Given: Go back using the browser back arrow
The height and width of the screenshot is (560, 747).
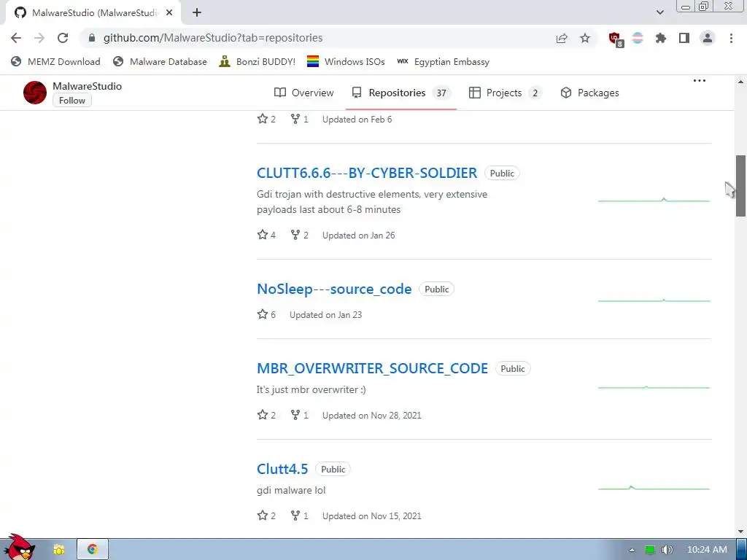Looking at the screenshot, I should (16, 38).
